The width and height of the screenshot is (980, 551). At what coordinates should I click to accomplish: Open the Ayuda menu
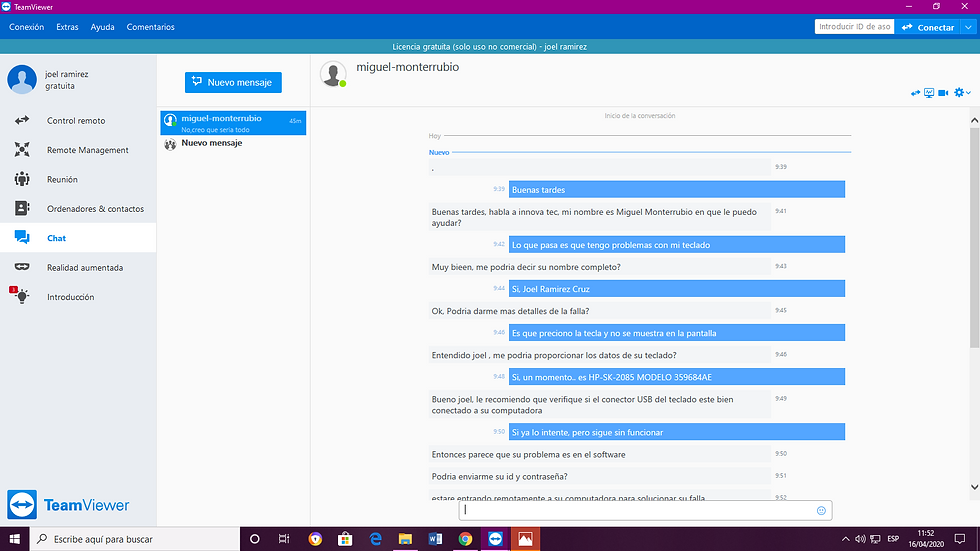[x=102, y=27]
